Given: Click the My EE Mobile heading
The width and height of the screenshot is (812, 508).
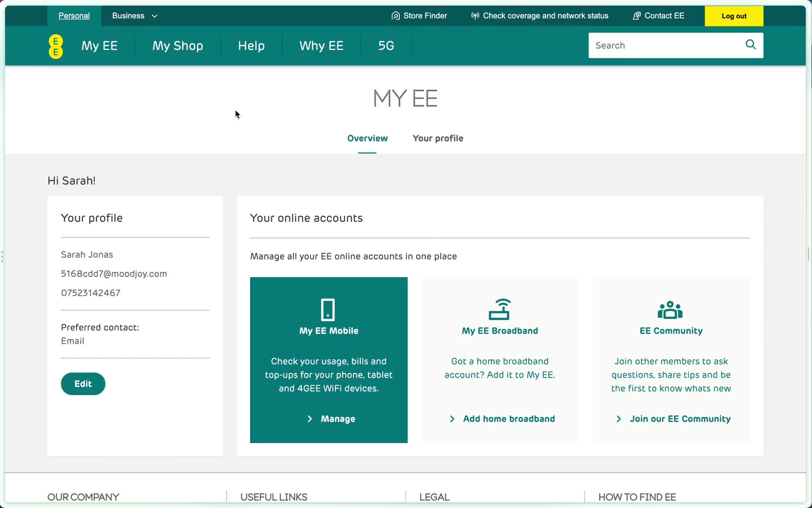Looking at the screenshot, I should (329, 331).
